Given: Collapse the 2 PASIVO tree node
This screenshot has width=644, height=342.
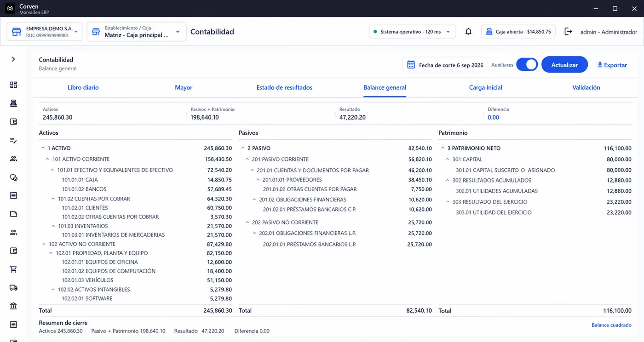Looking at the screenshot, I should click(243, 148).
